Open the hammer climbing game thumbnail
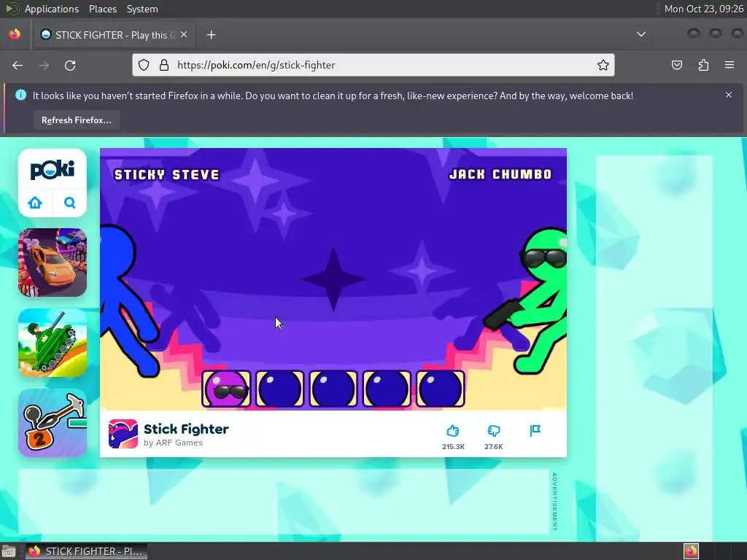The image size is (747, 560). pyautogui.click(x=53, y=423)
